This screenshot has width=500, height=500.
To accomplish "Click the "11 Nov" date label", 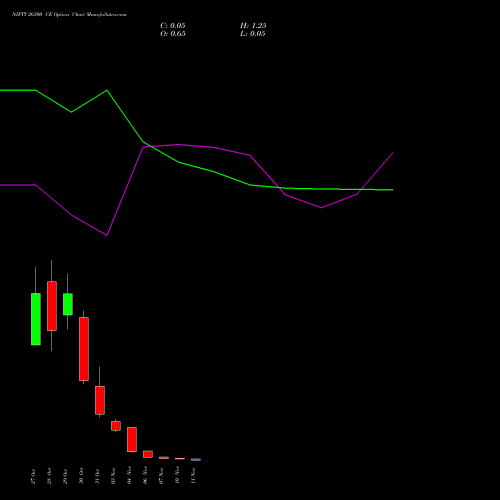I will 193,475.
